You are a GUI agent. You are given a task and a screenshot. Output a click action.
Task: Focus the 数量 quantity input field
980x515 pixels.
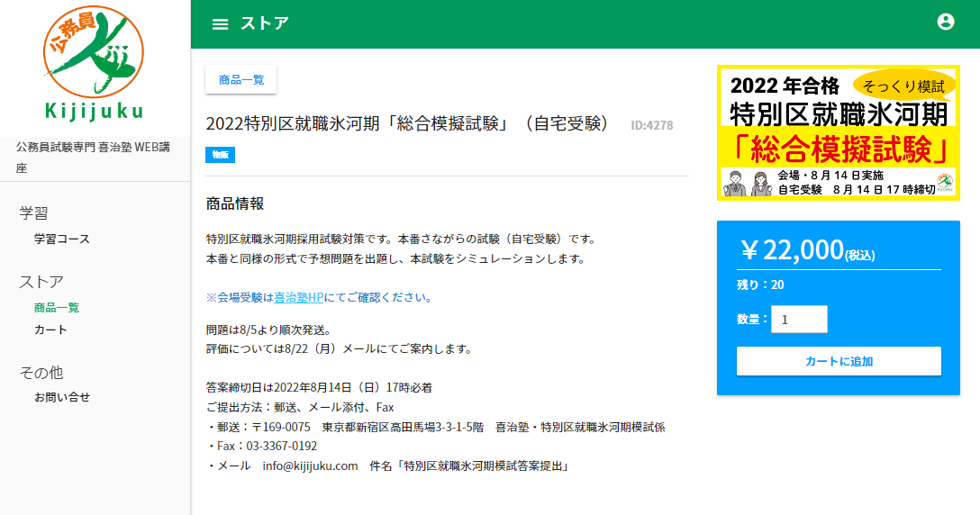coord(798,320)
